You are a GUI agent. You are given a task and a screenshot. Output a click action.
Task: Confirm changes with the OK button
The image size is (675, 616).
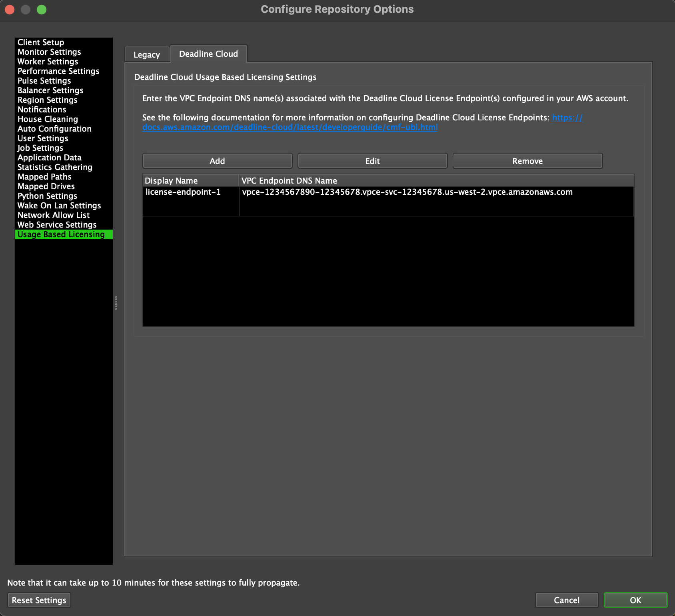coord(635,600)
